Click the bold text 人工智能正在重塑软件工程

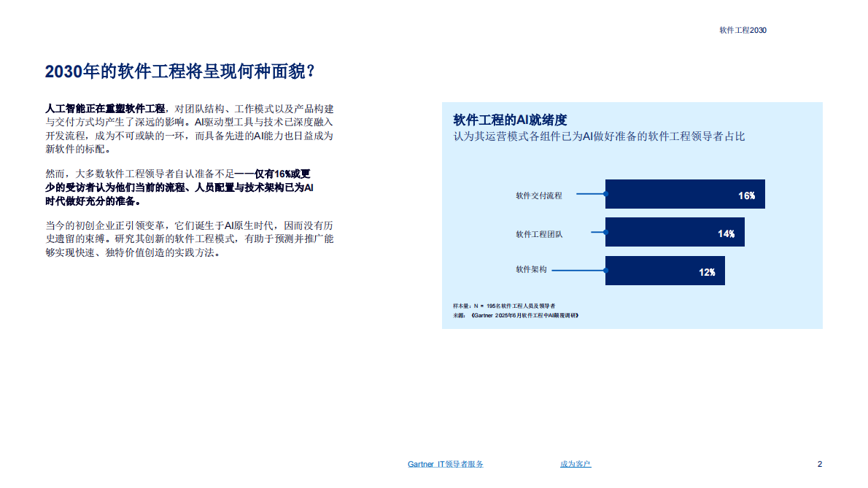click(105, 109)
